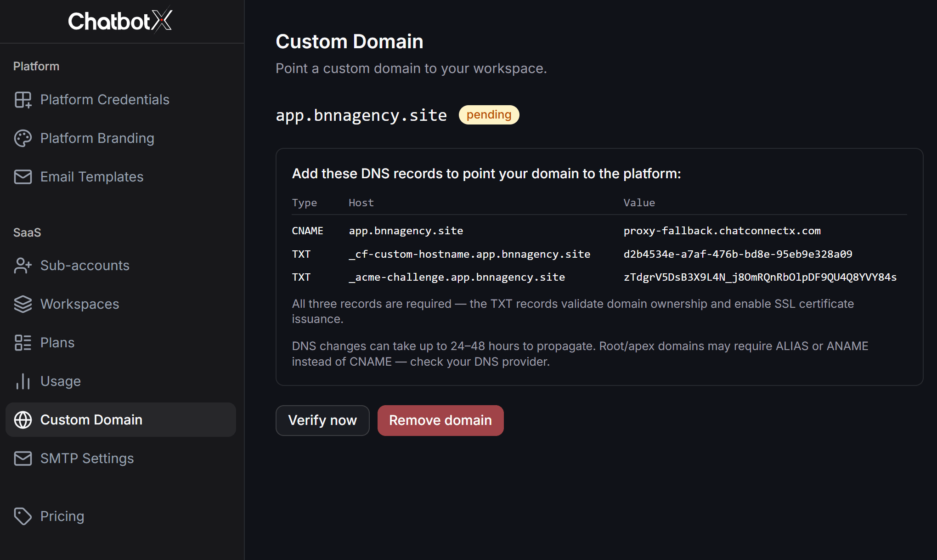Navigate to Sub-accounts
The image size is (937, 560).
pyautogui.click(x=121, y=266)
